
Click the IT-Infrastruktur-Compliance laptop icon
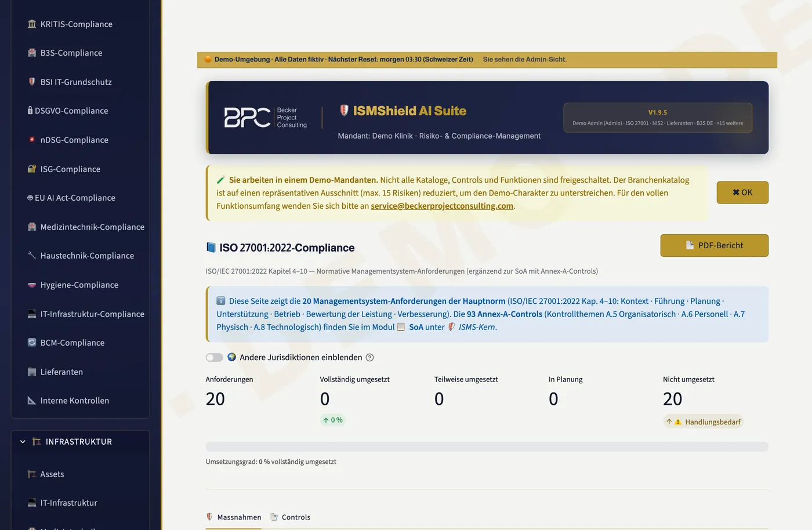click(32, 314)
